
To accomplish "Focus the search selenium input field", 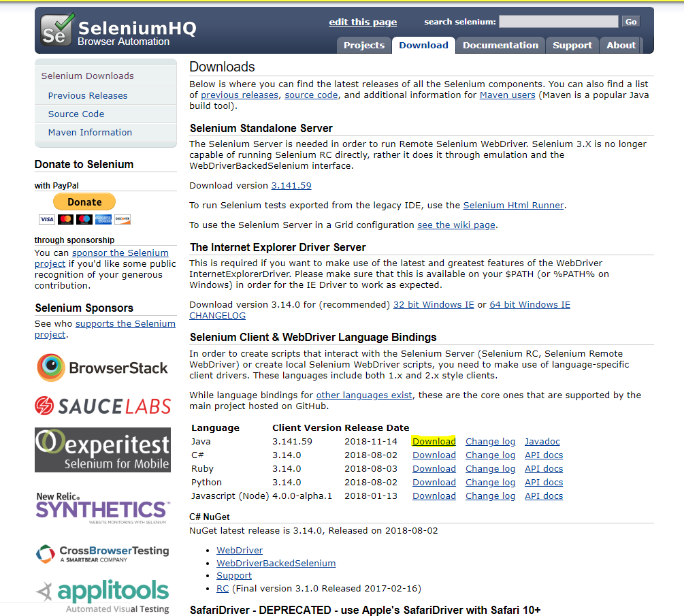I will pos(558,21).
